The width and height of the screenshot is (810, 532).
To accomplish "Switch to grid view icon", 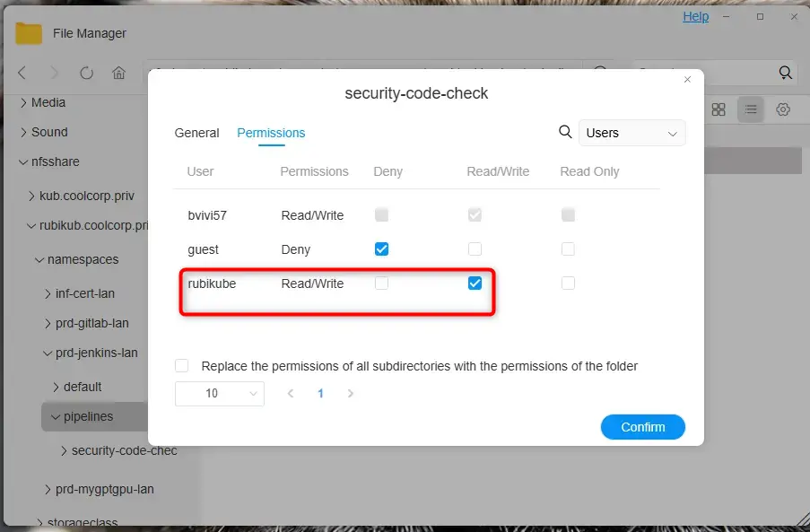I will tap(719, 109).
